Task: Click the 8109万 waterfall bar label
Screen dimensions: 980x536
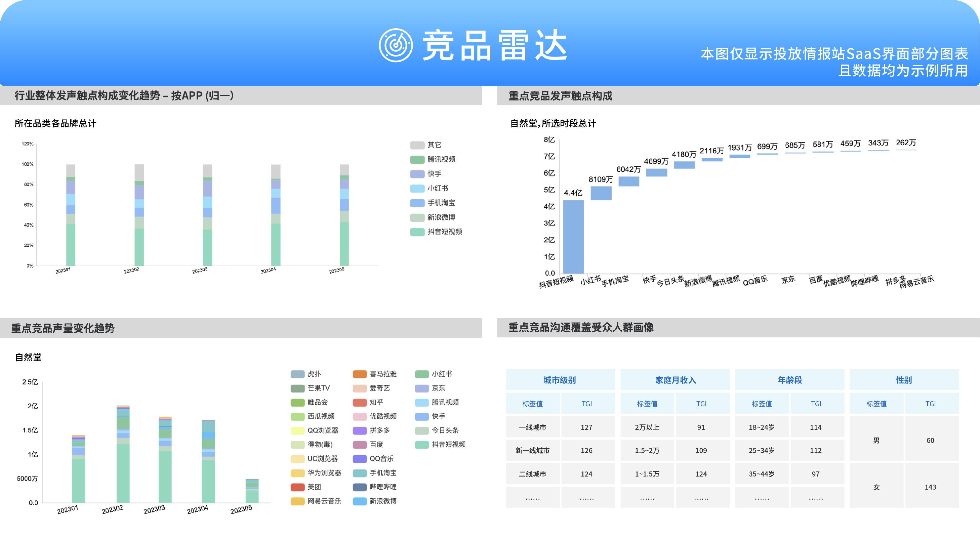Action: [x=601, y=179]
